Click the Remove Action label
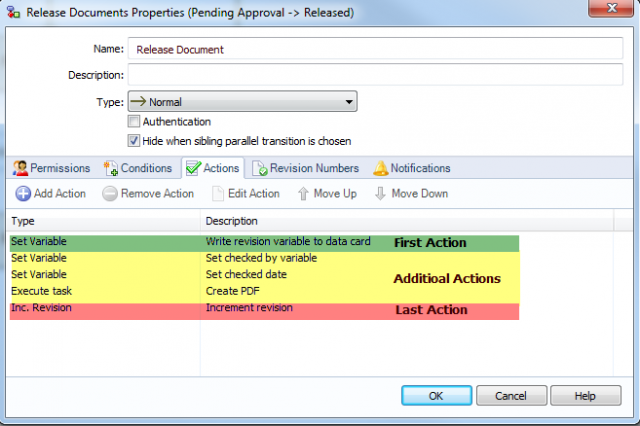 (158, 193)
